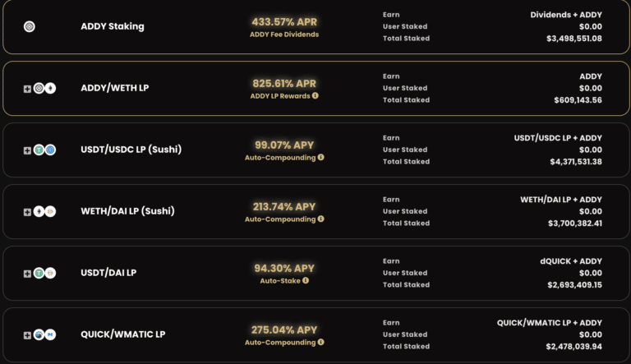The width and height of the screenshot is (631, 364).
Task: Click QUICK/WMATIC LP pool title
Action: point(123,334)
